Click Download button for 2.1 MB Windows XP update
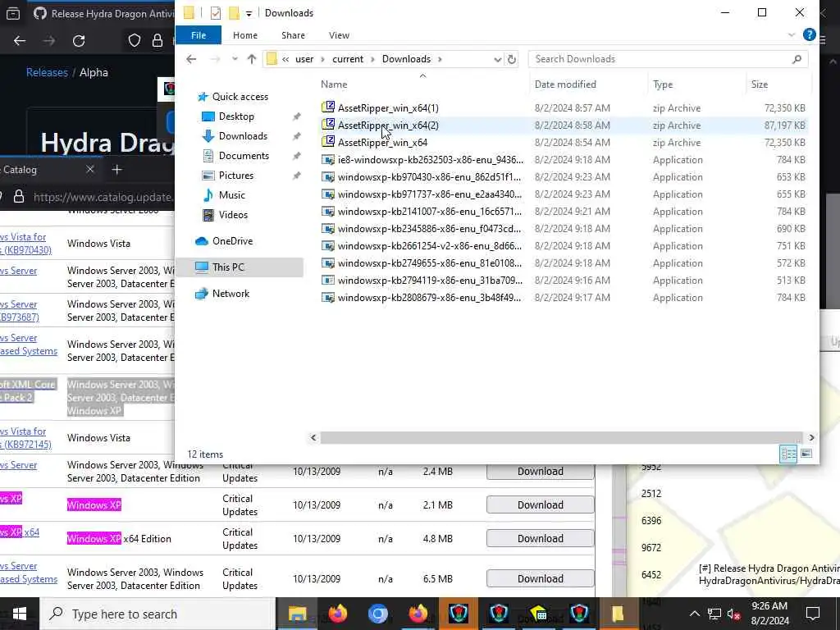This screenshot has width=840, height=630. (x=540, y=504)
